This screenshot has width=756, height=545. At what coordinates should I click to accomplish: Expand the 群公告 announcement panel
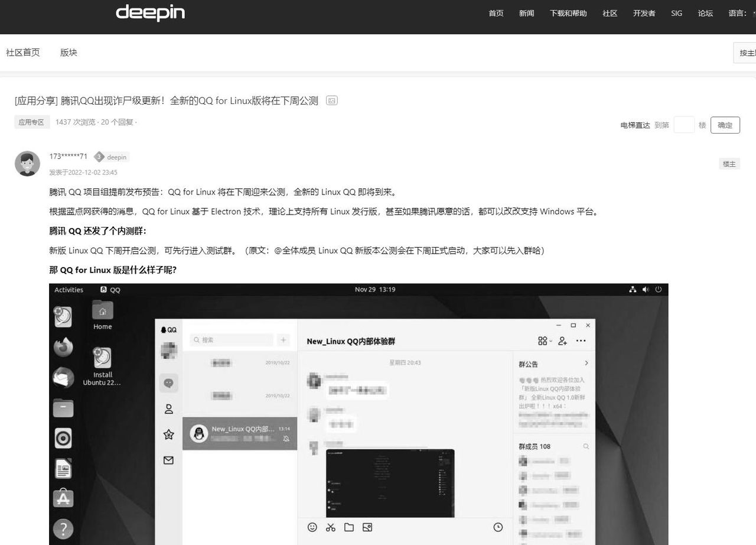coord(586,364)
